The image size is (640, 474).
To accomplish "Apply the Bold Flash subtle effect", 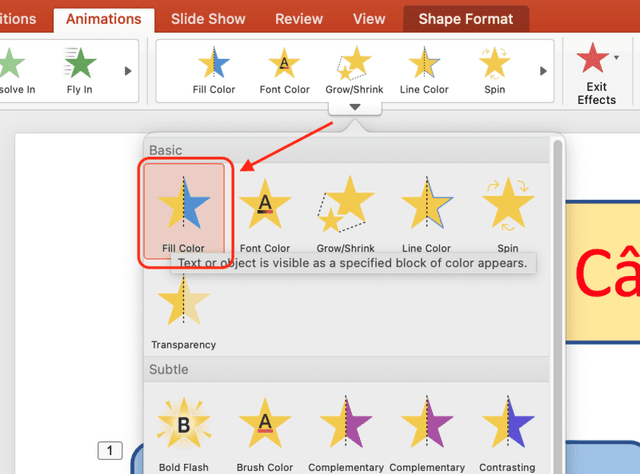I will point(184,434).
